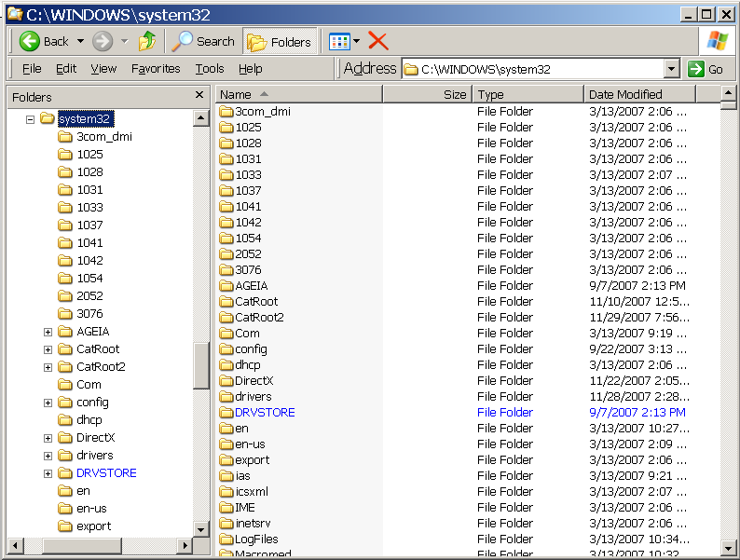The width and height of the screenshot is (740, 560).
Task: Click the Go button
Action: (x=706, y=69)
